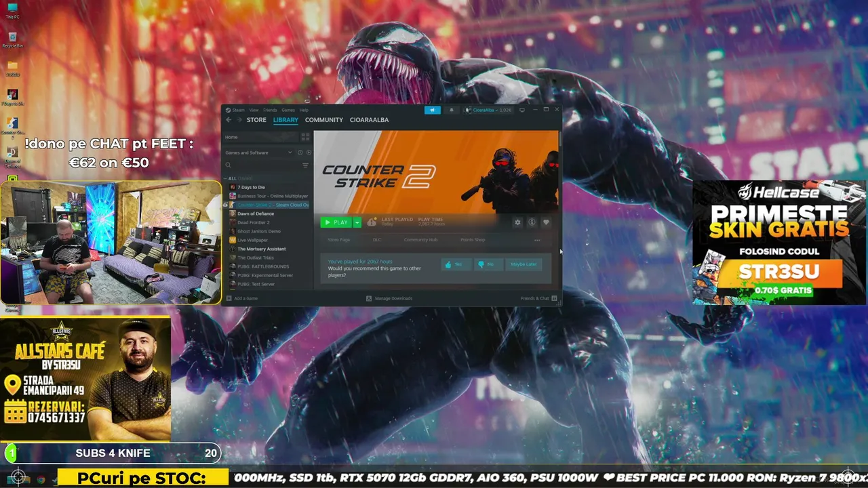The height and width of the screenshot is (488, 868).
Task: Open Counter-Strike 2 settings gear icon
Action: click(517, 222)
